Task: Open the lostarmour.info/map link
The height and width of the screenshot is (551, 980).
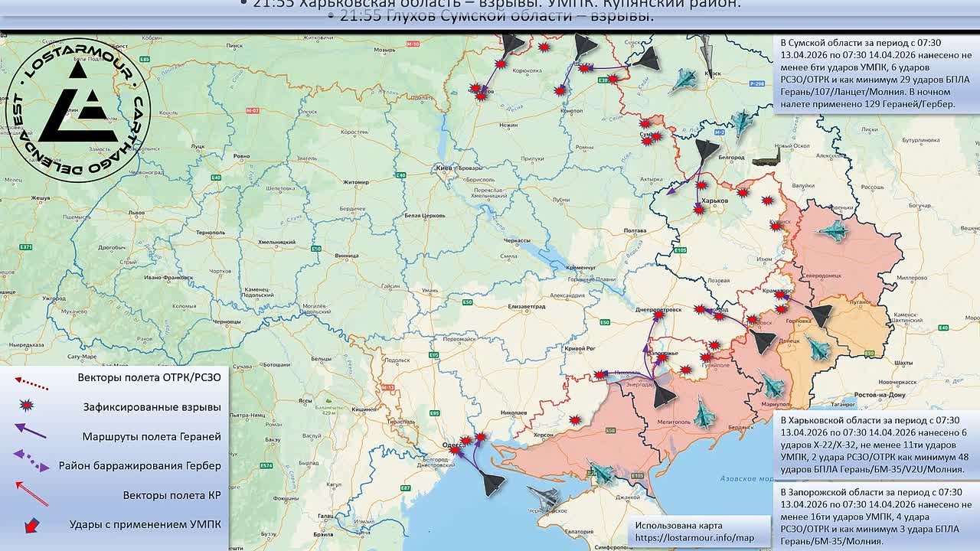Action: (694, 538)
